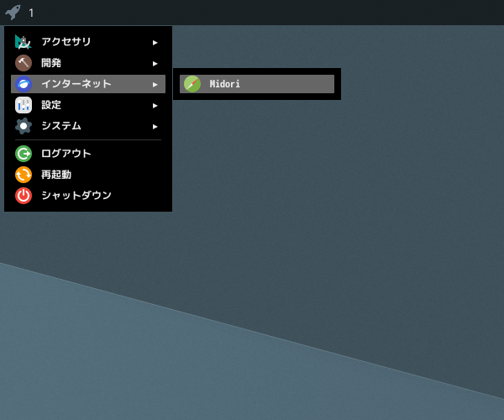Expand the 開発 submenu arrow

[x=155, y=64]
